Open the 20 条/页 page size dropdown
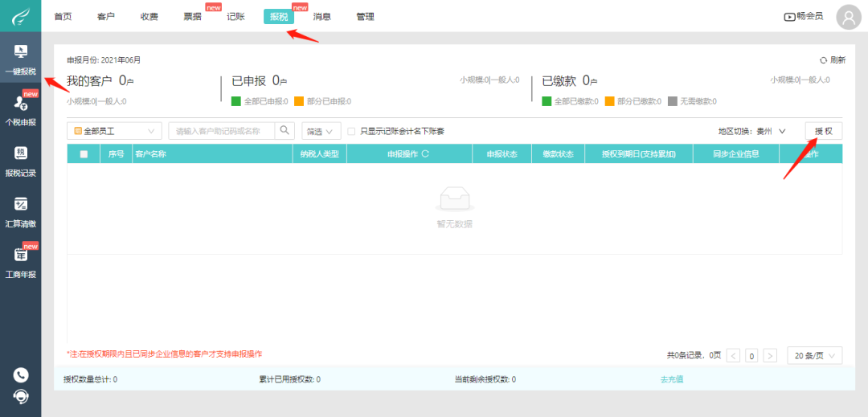This screenshot has height=417, width=868. coord(814,356)
